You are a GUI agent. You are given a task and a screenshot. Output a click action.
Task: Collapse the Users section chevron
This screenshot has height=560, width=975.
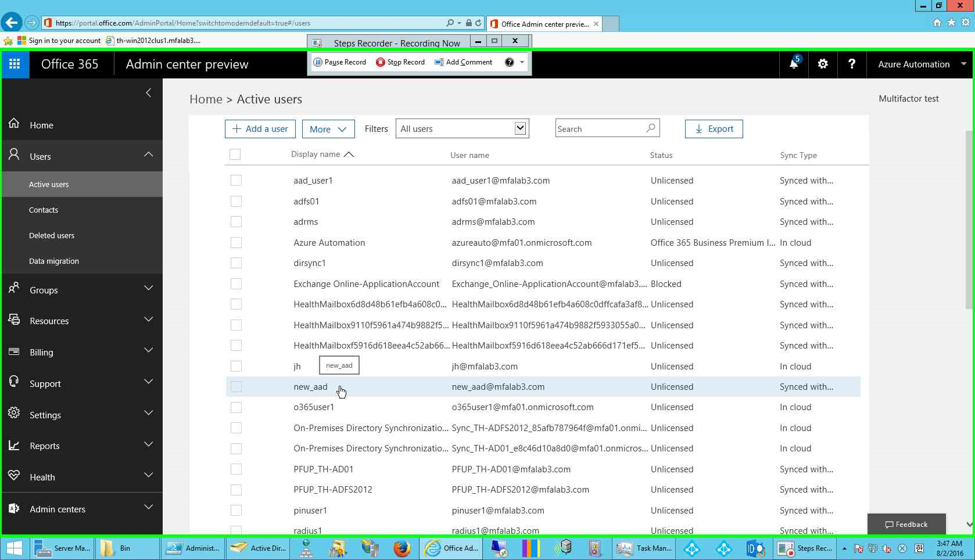tap(149, 155)
